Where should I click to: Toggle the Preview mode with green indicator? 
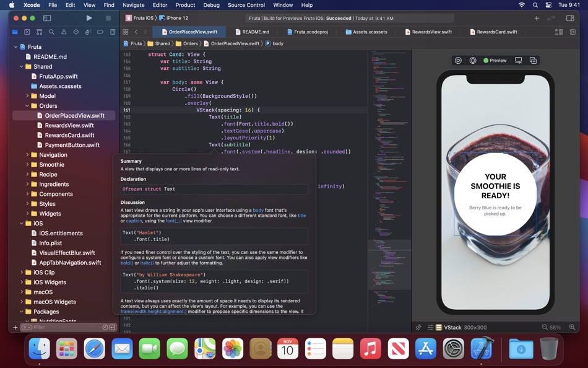(493, 60)
